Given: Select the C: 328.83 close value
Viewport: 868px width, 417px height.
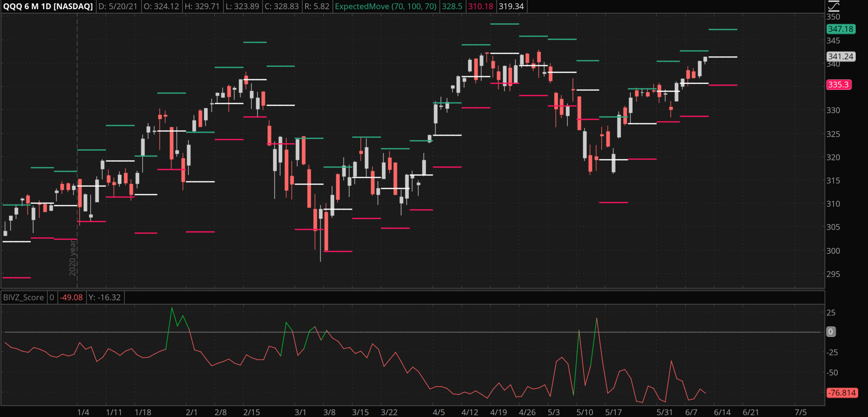Looking at the screenshot, I should (x=282, y=6).
